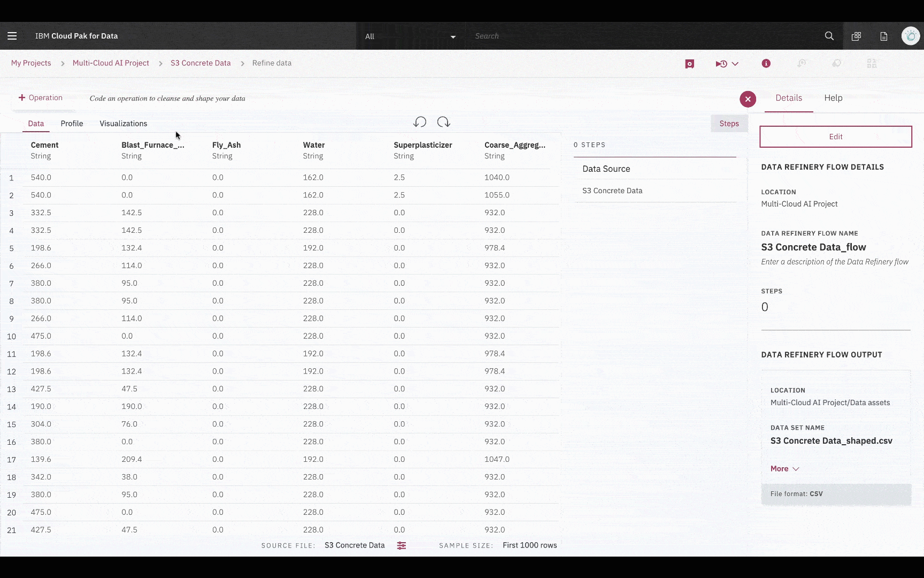Go to S3 Concrete Data breadcrumb
This screenshot has width=924, height=578.
(201, 63)
